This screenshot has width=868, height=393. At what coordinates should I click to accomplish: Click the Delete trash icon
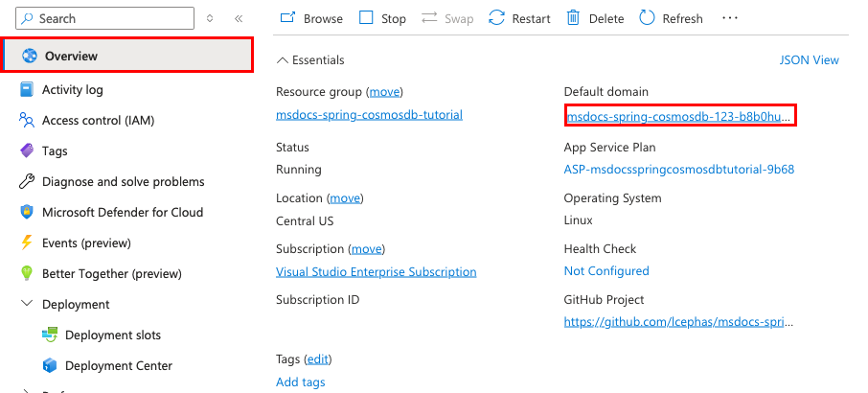573,18
